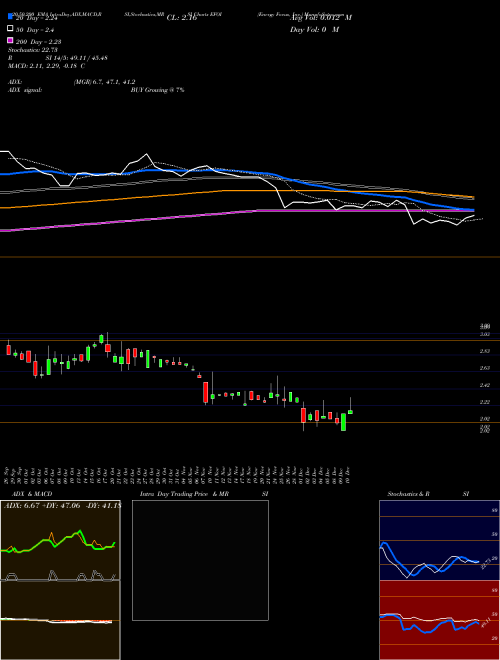Image resolution: width=500 pixels, height=660 pixels.
Task: Select the '50 Day - 2.4' legend text
Action: (35, 30)
